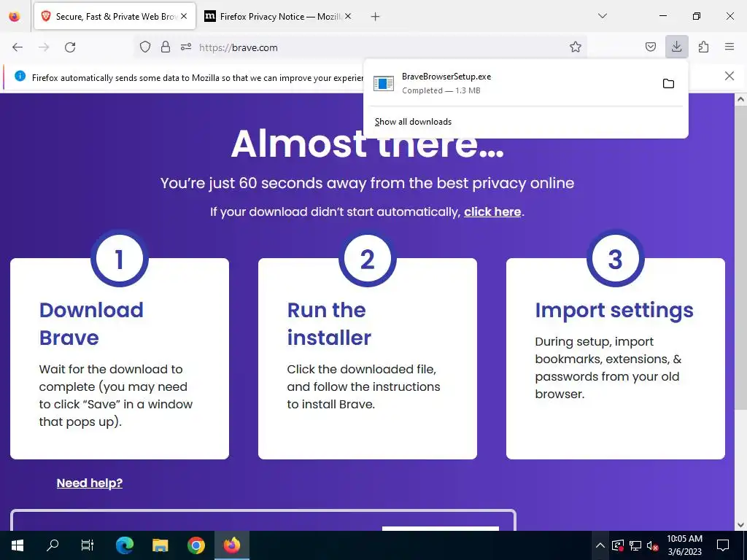Click the 'Download Brave' heading

point(91,324)
